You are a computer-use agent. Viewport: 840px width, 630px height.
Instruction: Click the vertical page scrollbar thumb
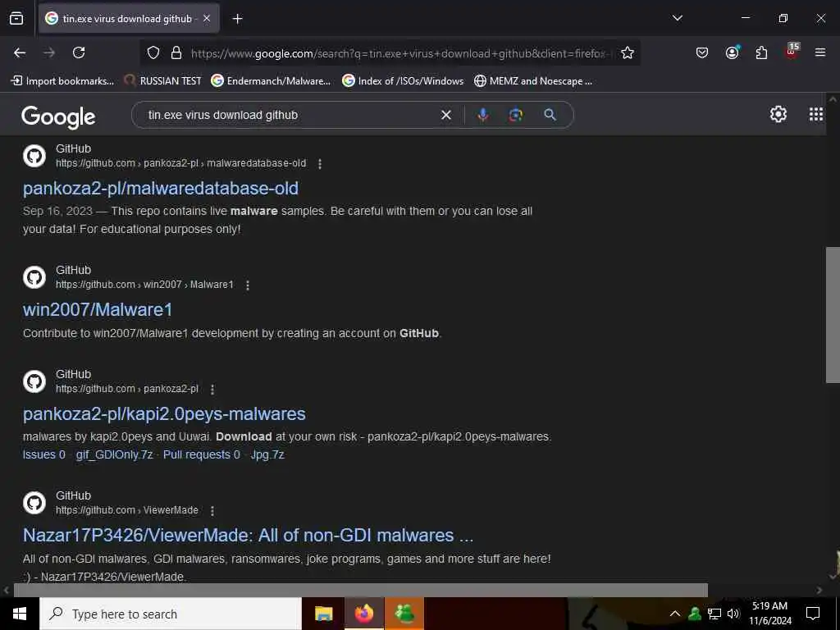(x=833, y=315)
